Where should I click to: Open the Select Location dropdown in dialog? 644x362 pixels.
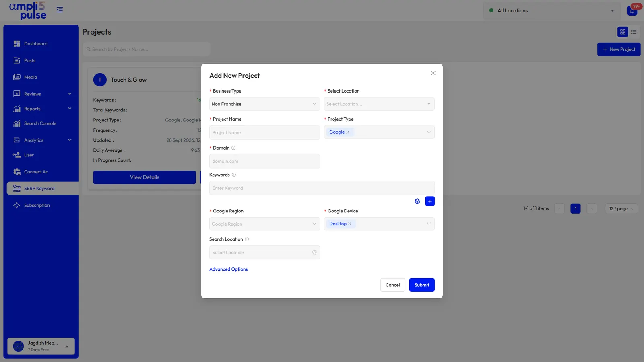pyautogui.click(x=379, y=104)
